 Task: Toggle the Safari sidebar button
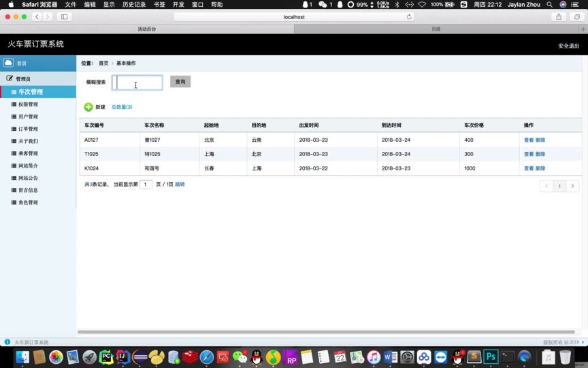tap(64, 16)
